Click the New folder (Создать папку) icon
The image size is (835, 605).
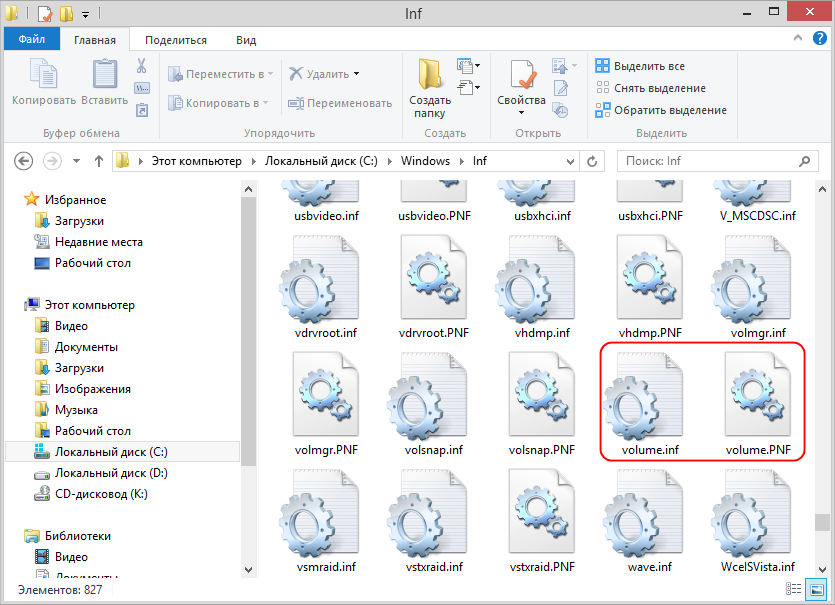tap(430, 74)
